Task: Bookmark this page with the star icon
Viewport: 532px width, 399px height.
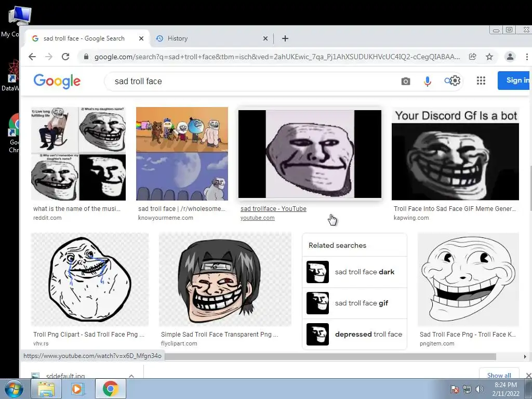Action: 489,57
